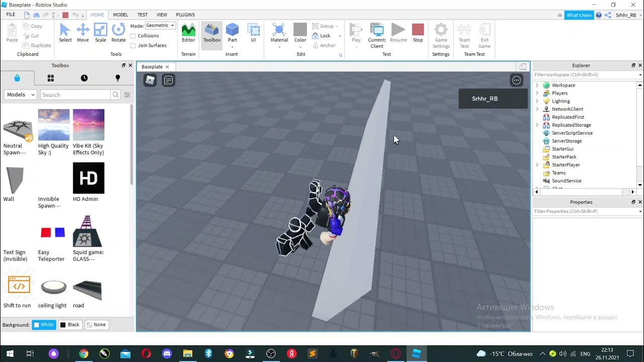Open the Mode Geometric dropdown

(x=160, y=25)
